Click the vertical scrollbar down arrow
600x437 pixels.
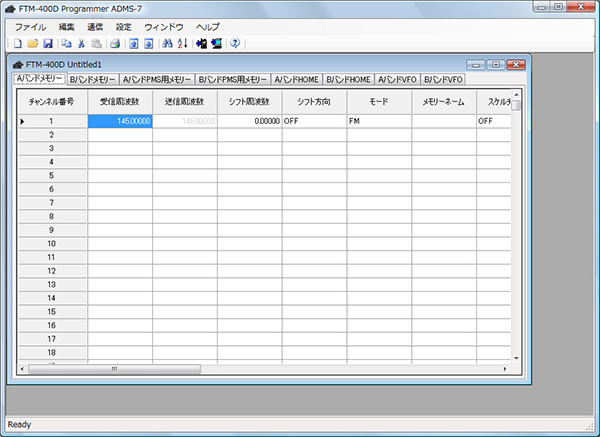tap(517, 357)
